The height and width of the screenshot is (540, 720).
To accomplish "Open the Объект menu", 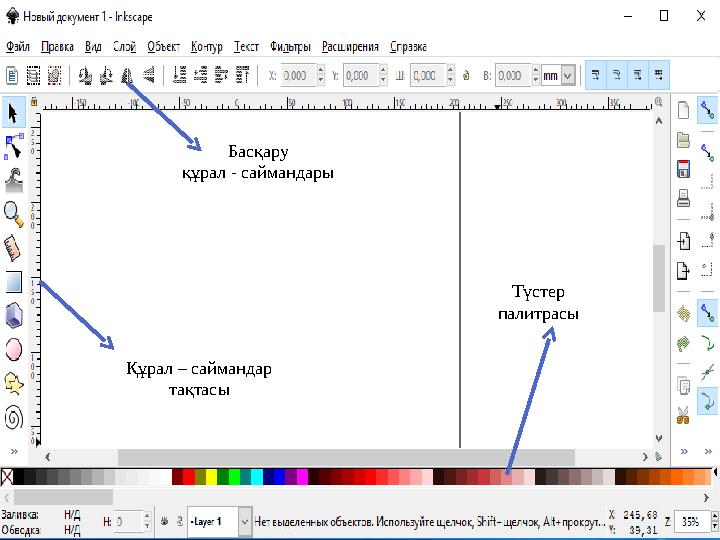I will tap(163, 46).
